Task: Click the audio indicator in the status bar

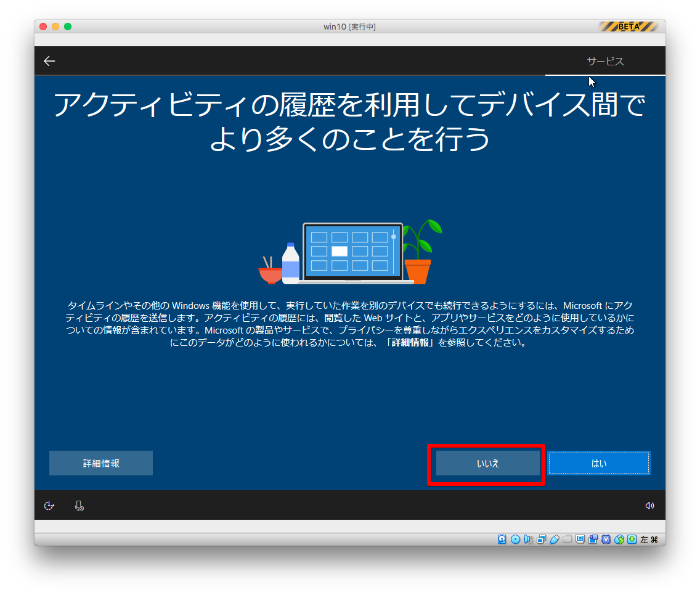Action: tap(528, 540)
